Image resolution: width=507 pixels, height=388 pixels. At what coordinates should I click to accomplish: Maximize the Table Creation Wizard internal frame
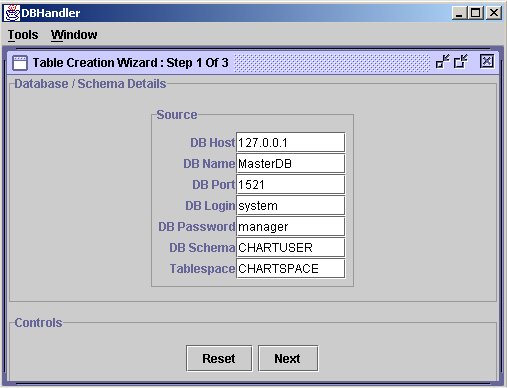(461, 62)
